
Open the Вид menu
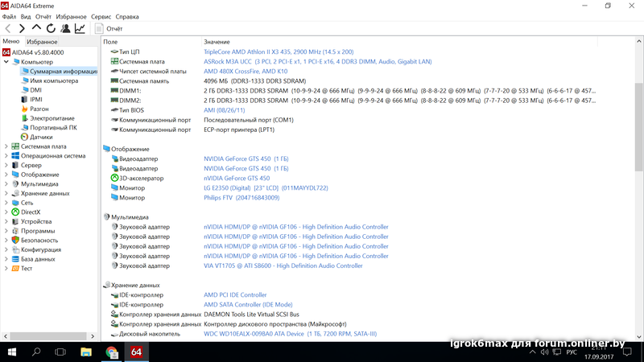[26, 17]
